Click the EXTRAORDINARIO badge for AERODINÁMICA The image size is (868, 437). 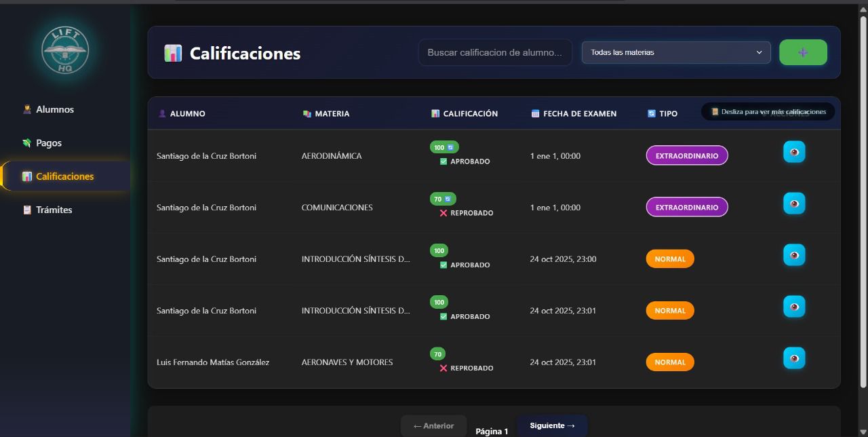(x=686, y=155)
